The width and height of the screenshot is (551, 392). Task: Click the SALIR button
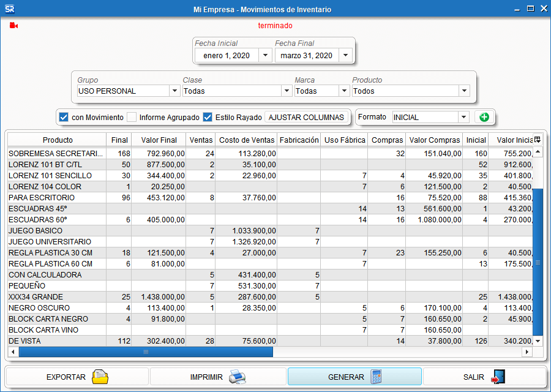[485, 377]
